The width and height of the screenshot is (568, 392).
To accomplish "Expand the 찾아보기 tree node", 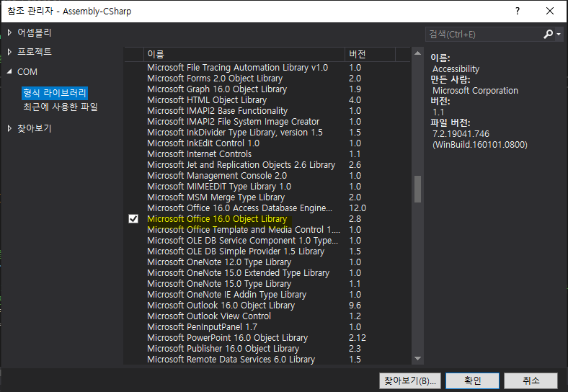I will (9, 128).
